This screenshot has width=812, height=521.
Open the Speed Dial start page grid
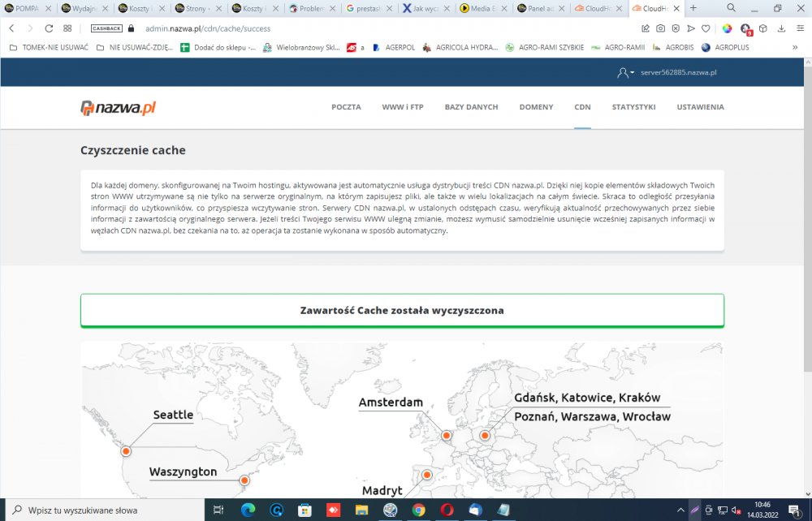(x=67, y=28)
